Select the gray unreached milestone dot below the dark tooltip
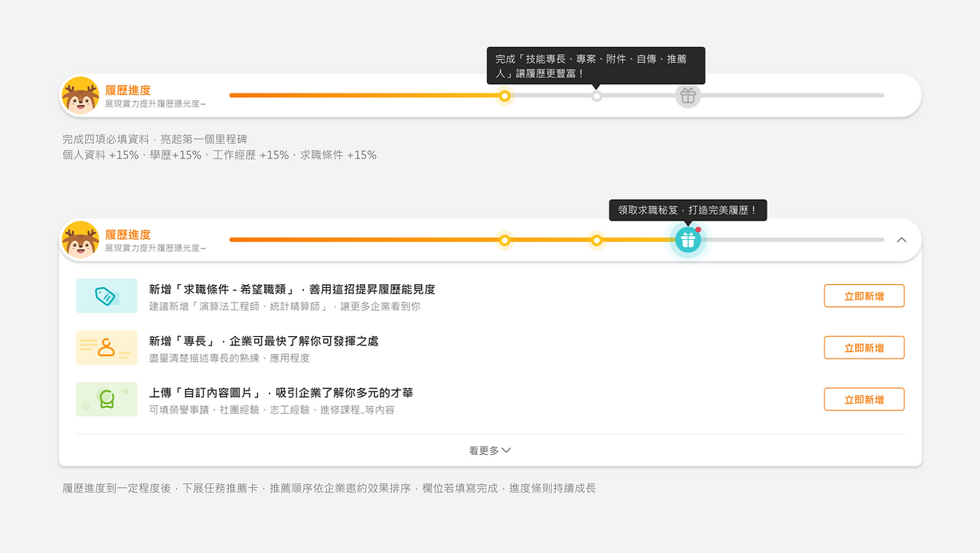This screenshot has height=553, width=980. tap(596, 96)
